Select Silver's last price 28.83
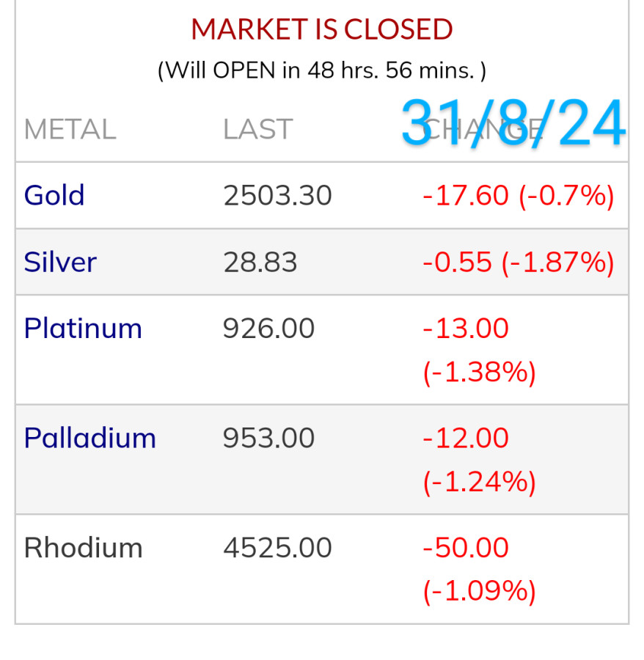Screen dimensions: 644x660 point(260,262)
